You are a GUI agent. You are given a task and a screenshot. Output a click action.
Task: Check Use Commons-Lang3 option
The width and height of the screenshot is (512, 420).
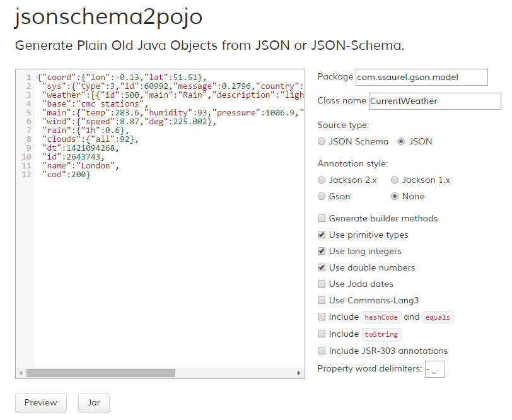[322, 300]
